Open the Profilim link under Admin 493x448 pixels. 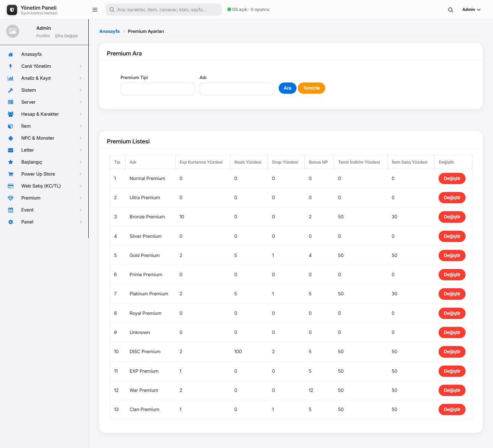point(43,36)
